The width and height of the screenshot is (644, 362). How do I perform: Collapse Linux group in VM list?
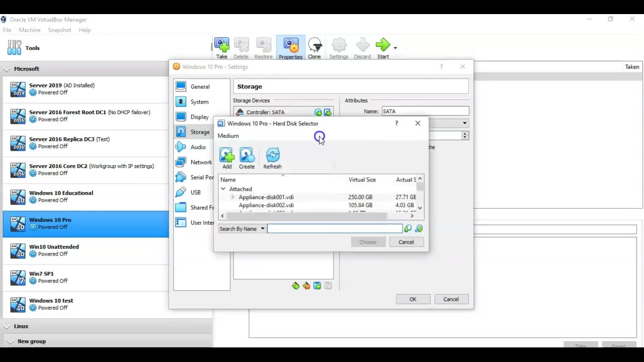7,326
